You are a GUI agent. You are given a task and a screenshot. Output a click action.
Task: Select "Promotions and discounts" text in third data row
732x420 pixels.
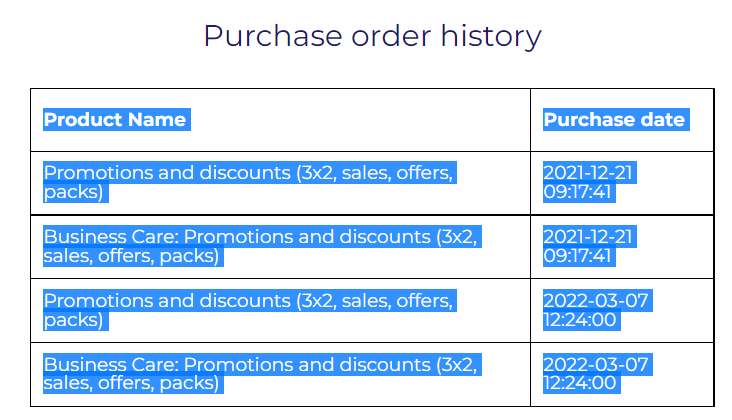click(x=166, y=301)
